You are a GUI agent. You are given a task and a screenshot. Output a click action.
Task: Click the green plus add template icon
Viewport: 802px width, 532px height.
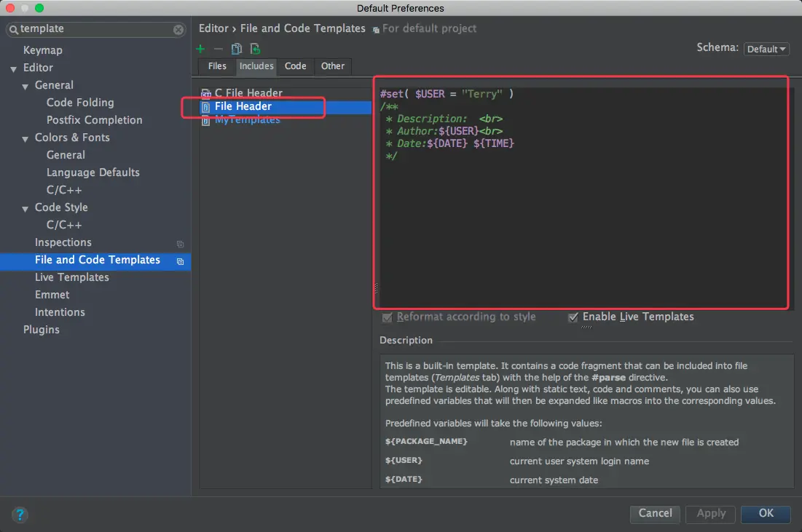(x=200, y=49)
